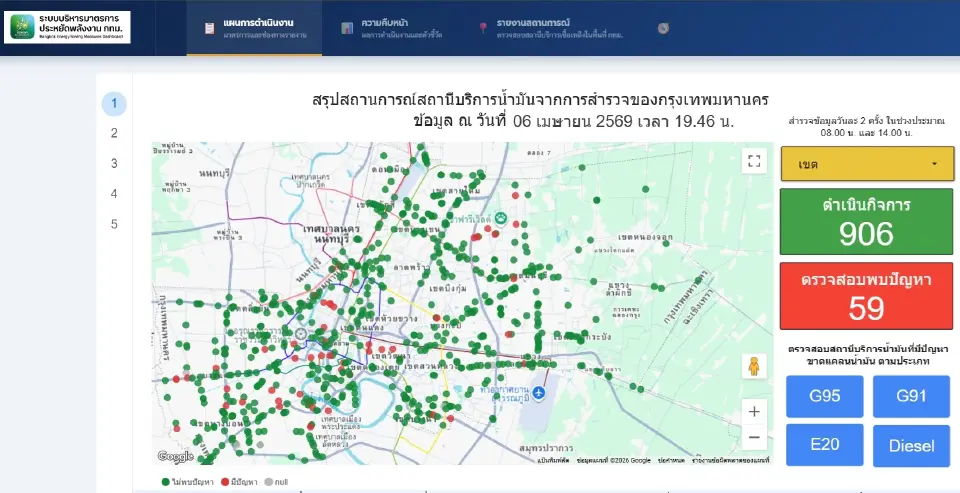Open the map terms link ข้อกำหนด

pos(671,460)
